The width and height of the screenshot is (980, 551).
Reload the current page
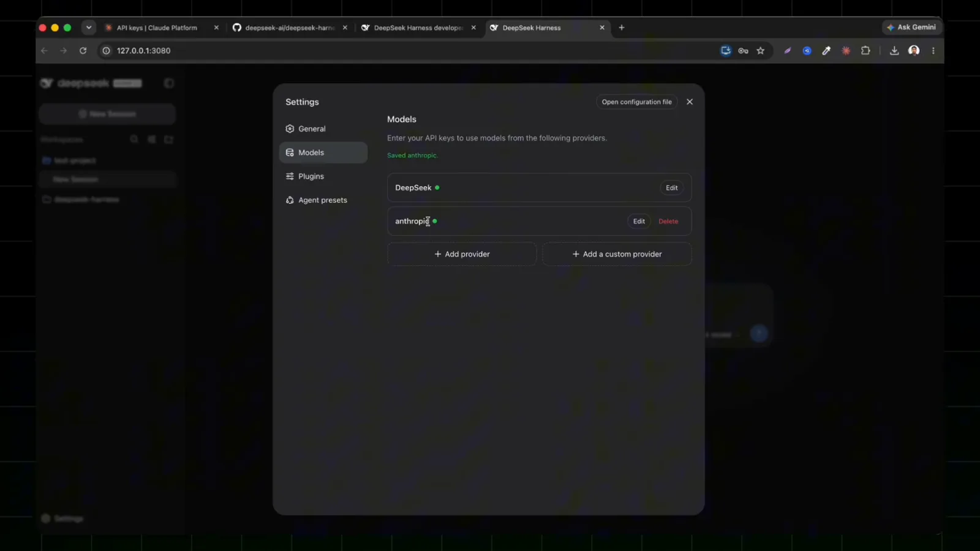click(x=83, y=51)
